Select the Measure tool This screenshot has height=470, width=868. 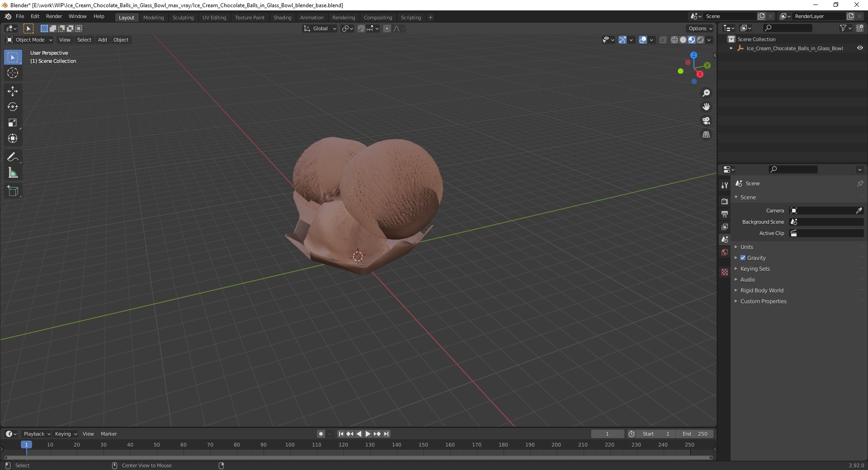click(13, 173)
